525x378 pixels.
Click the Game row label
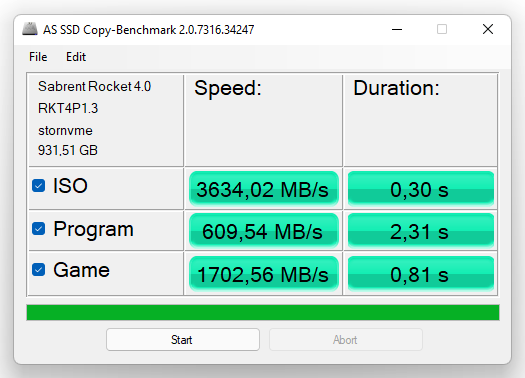click(x=81, y=270)
